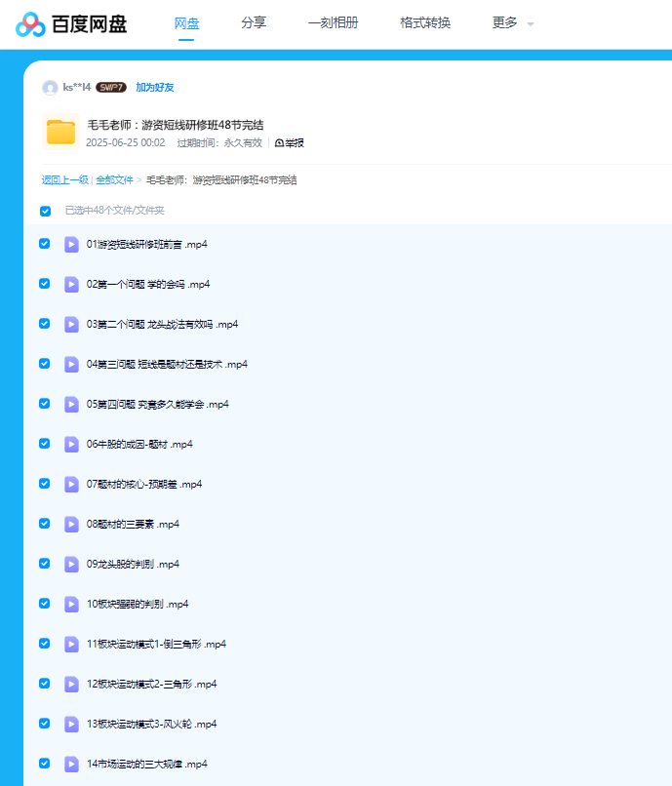Click video icon for 06牛股的成因-题材
Viewport: 672px width, 786px height.
pos(71,444)
